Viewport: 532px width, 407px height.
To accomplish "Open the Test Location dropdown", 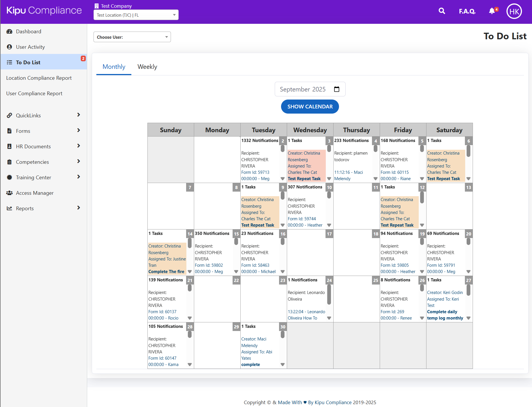I will (x=136, y=15).
